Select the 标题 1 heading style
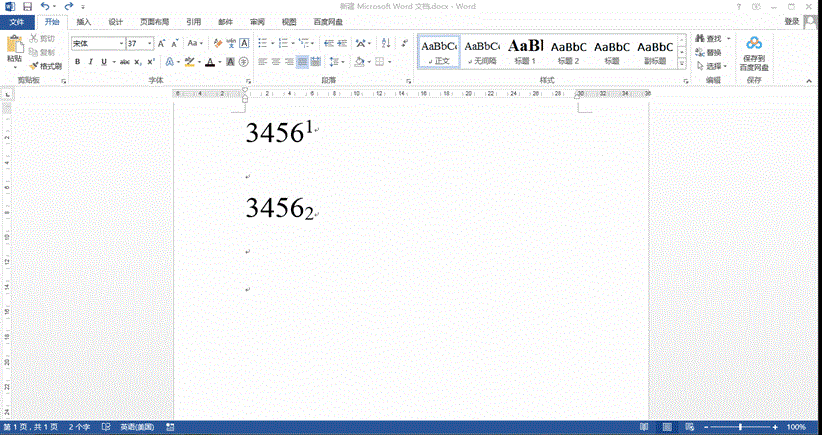The height and width of the screenshot is (435, 822). (x=525, y=51)
